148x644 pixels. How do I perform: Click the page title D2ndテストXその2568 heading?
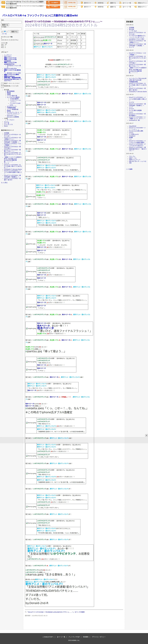pos(64,22)
